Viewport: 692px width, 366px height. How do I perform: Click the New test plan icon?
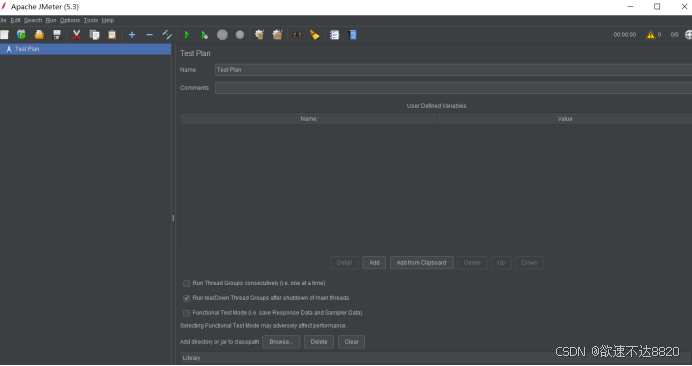[4, 34]
